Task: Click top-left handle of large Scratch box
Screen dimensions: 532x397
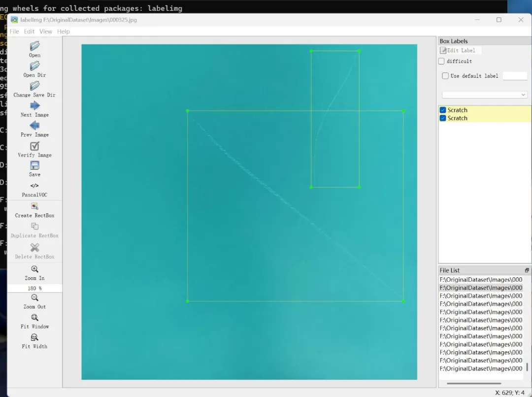Action: [x=188, y=111]
